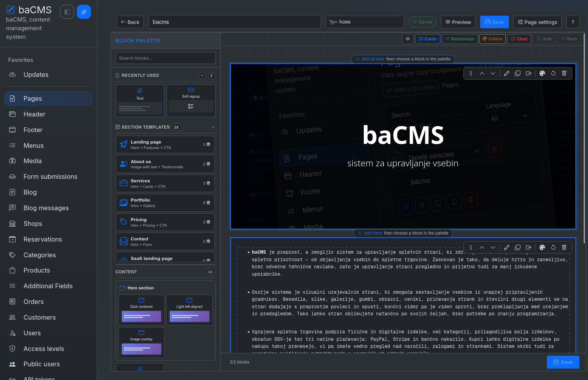Image resolution: width=588 pixels, height=380 pixels.
Task: Move hero block up arrow
Action: click(482, 73)
